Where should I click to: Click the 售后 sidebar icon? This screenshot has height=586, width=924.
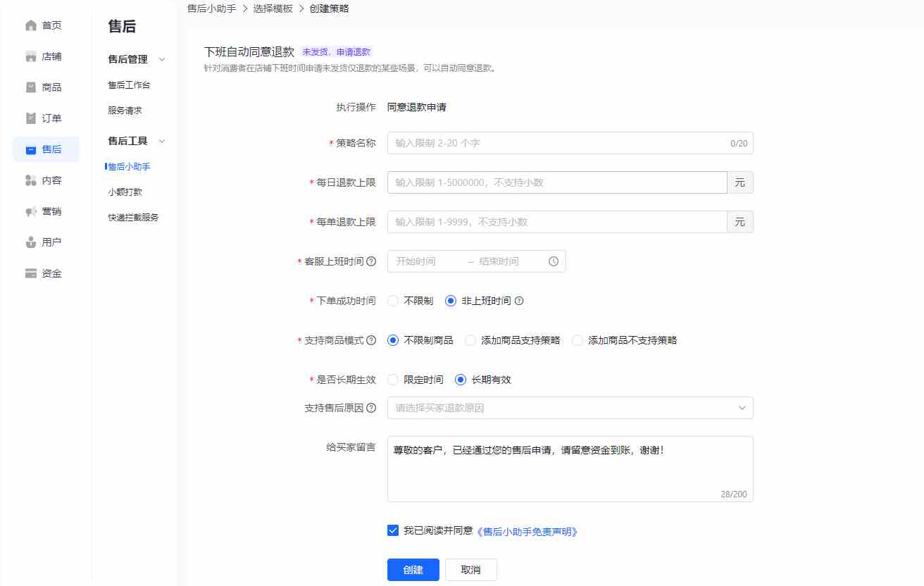click(x=30, y=149)
